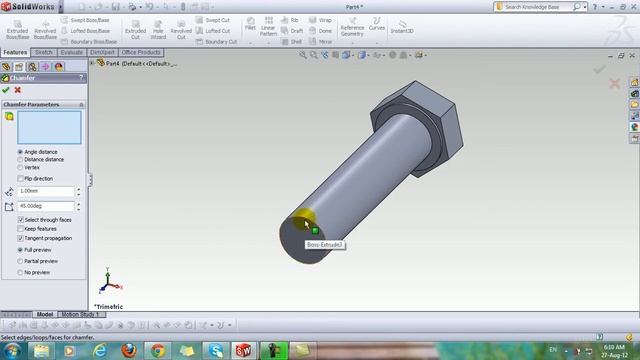The image size is (640, 360).
Task: Click the 45.00deg angle field
Action: [46, 207]
